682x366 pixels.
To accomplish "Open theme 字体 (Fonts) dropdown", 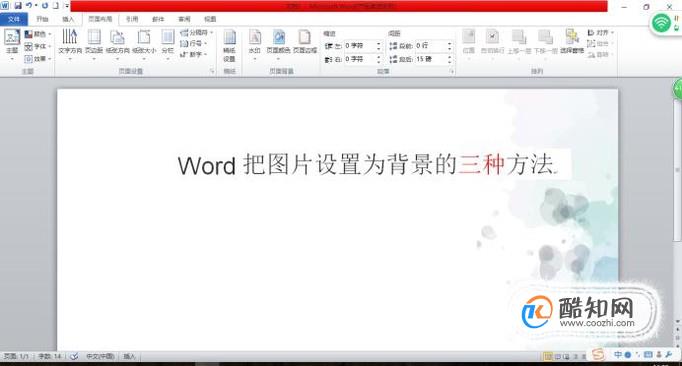I will click(38, 46).
